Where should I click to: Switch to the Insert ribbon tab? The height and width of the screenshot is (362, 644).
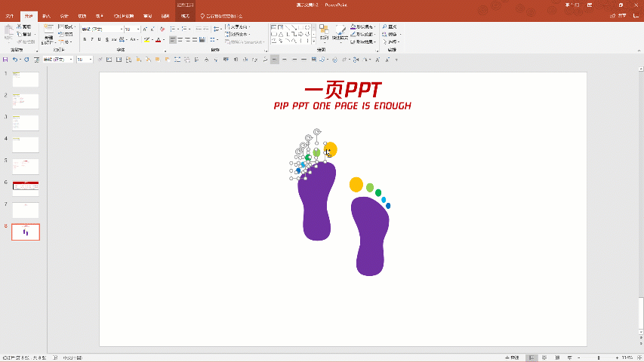(x=47, y=15)
